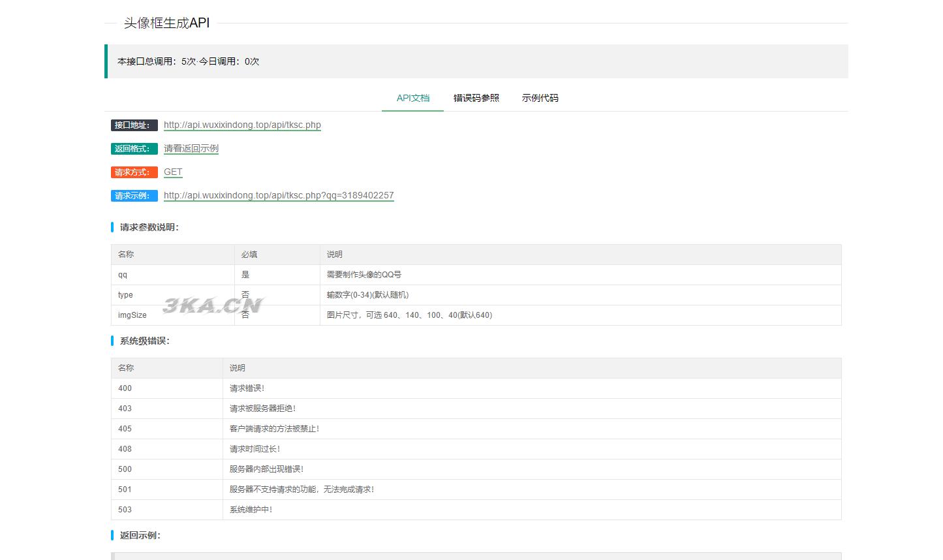Click the 返回示例 section heading
Viewport: 943px width, 560px height.
(x=140, y=535)
